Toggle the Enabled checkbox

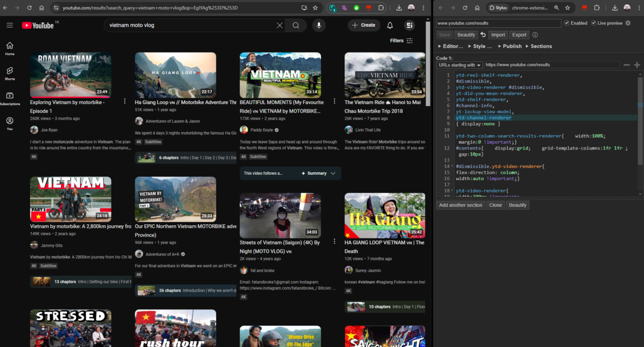[x=567, y=23]
